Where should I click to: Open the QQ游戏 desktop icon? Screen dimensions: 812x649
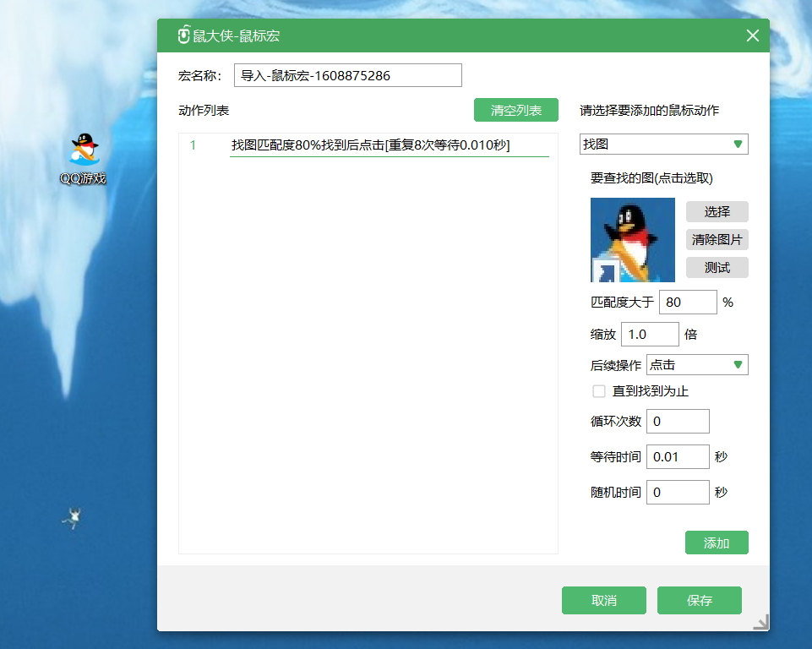(83, 158)
